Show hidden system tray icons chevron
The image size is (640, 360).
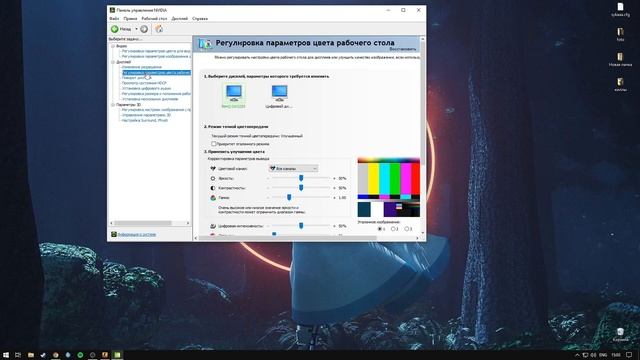577,355
